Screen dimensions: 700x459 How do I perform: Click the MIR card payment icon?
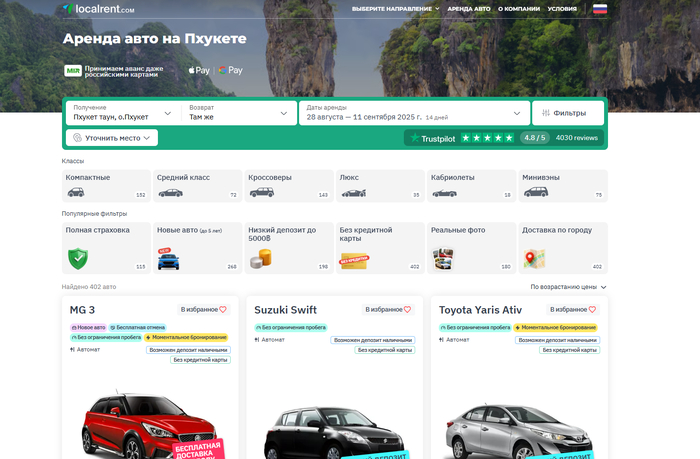[73, 71]
